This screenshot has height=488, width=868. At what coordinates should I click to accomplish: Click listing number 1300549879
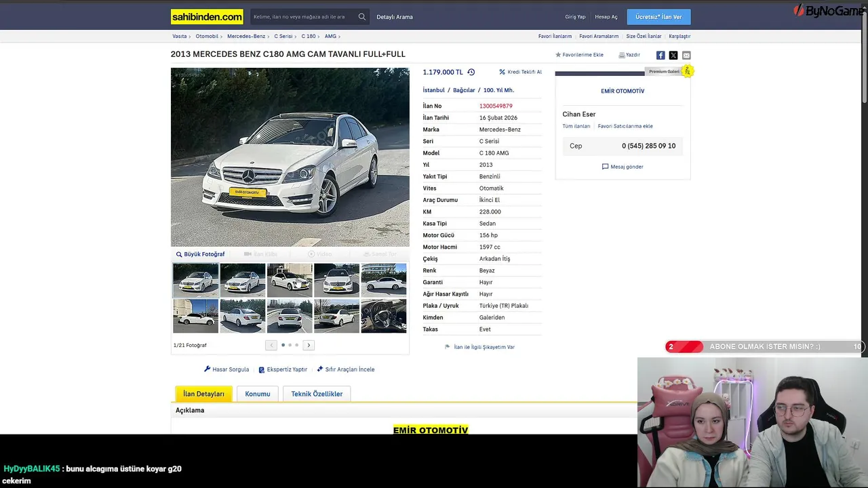496,106
